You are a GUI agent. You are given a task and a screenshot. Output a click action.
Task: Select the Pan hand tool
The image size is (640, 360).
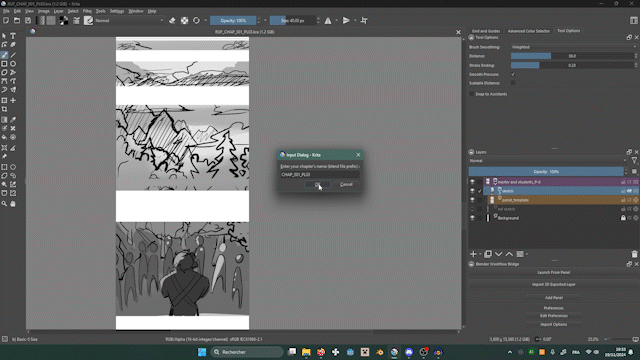[13, 203]
